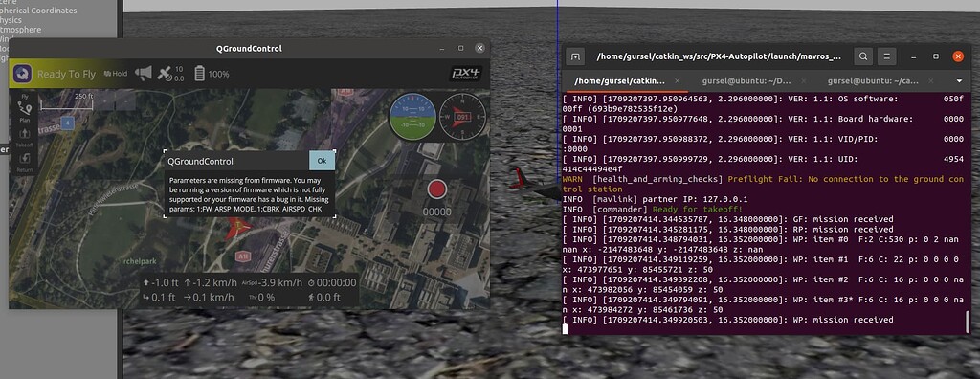Zoom in the map with plus button
The height and width of the screenshot is (379, 980).
tap(105, 100)
